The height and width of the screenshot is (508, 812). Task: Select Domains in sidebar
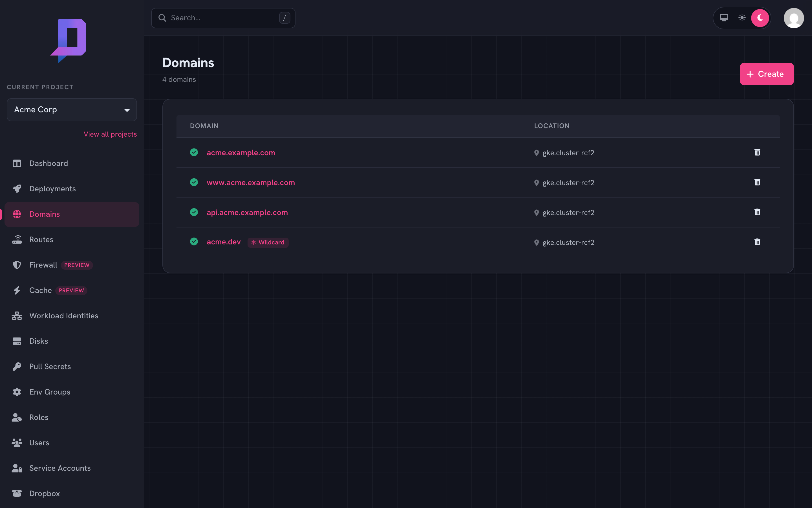click(x=72, y=214)
